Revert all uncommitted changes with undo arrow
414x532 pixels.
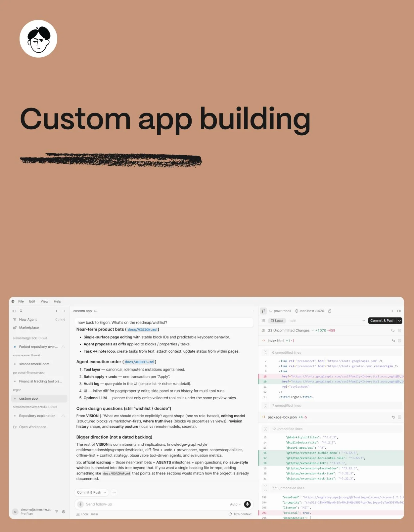pyautogui.click(x=393, y=331)
